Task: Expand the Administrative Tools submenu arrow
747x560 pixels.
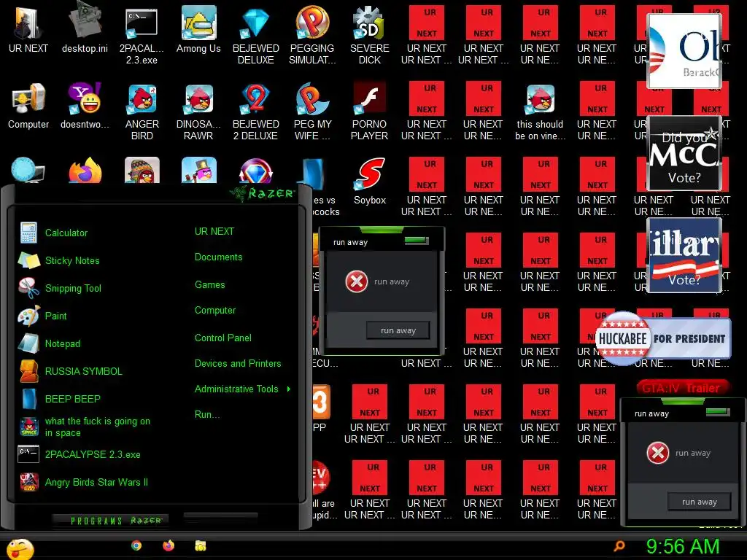Action: 289,389
